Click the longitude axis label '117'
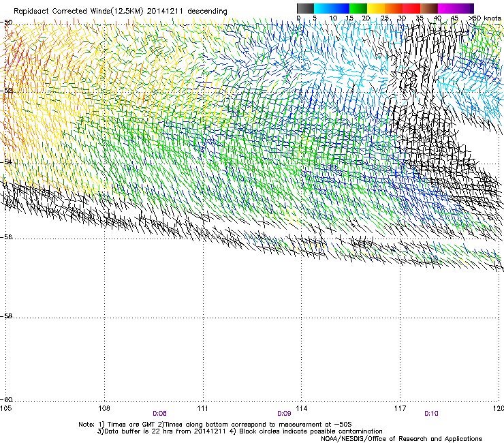The image size is (504, 443). pos(400,408)
